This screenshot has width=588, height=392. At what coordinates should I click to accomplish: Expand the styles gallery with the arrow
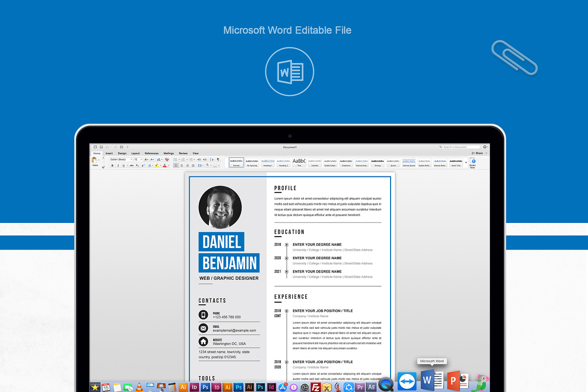coord(466,161)
